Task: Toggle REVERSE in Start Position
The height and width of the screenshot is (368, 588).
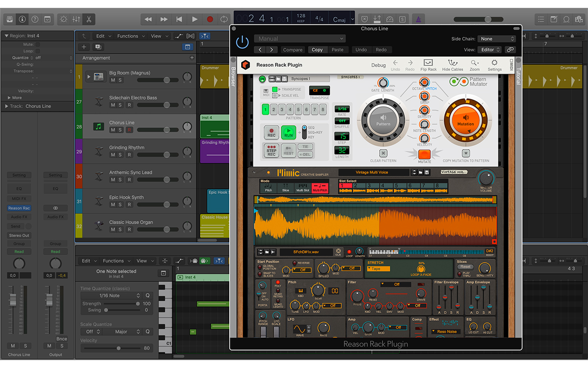Action: pos(295,263)
